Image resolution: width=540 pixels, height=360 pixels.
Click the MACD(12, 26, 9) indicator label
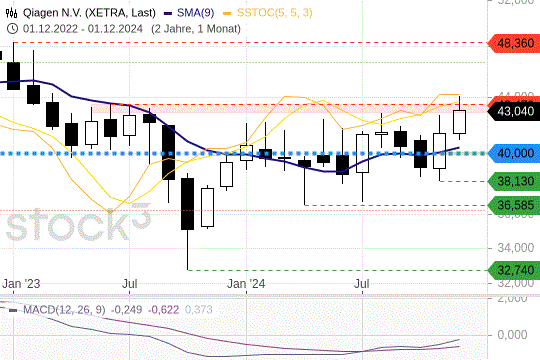64,310
